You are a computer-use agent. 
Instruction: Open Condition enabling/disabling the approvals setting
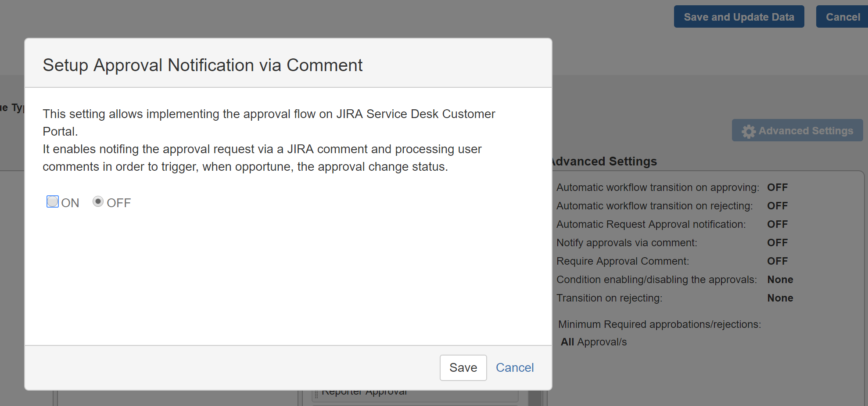click(x=656, y=280)
